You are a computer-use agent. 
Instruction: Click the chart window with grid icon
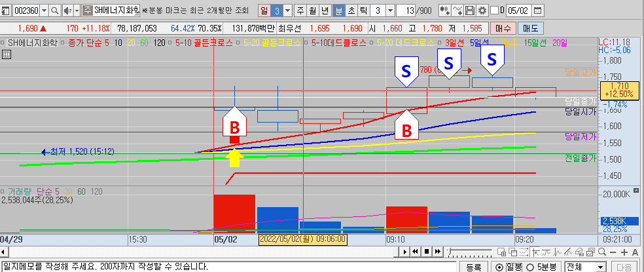pos(501,252)
